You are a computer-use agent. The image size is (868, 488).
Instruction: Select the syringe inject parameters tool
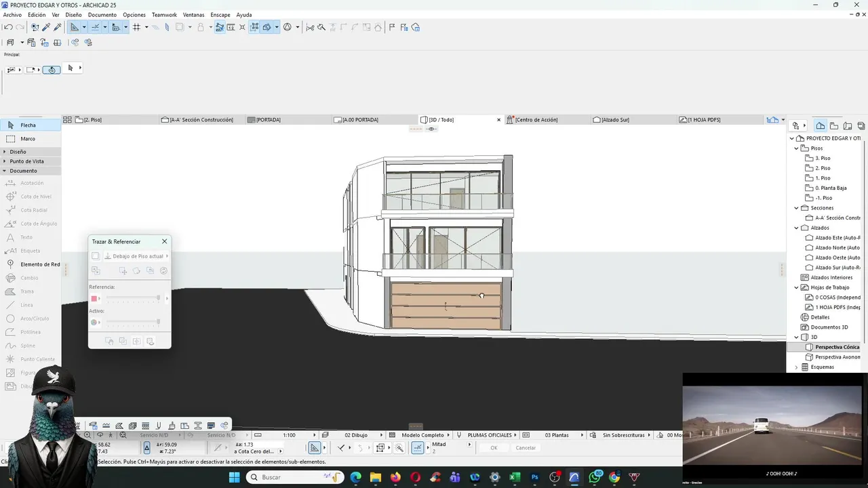(57, 27)
